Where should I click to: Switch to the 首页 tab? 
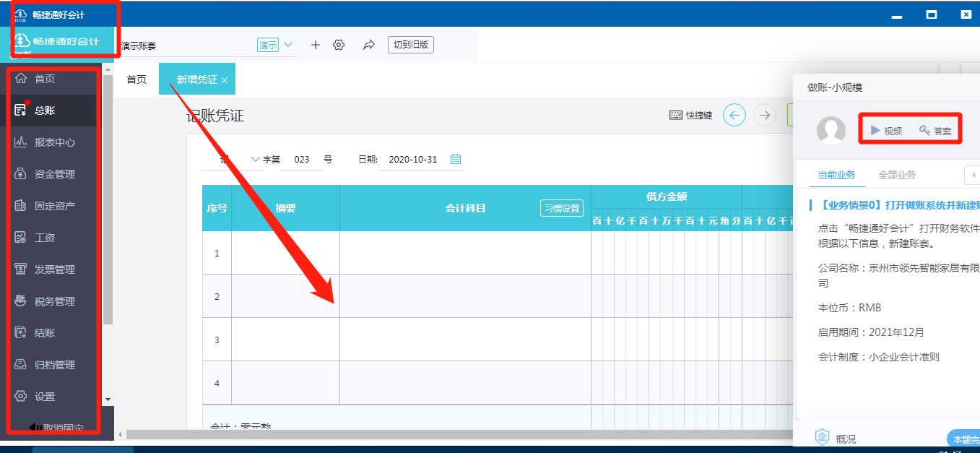pyautogui.click(x=136, y=79)
